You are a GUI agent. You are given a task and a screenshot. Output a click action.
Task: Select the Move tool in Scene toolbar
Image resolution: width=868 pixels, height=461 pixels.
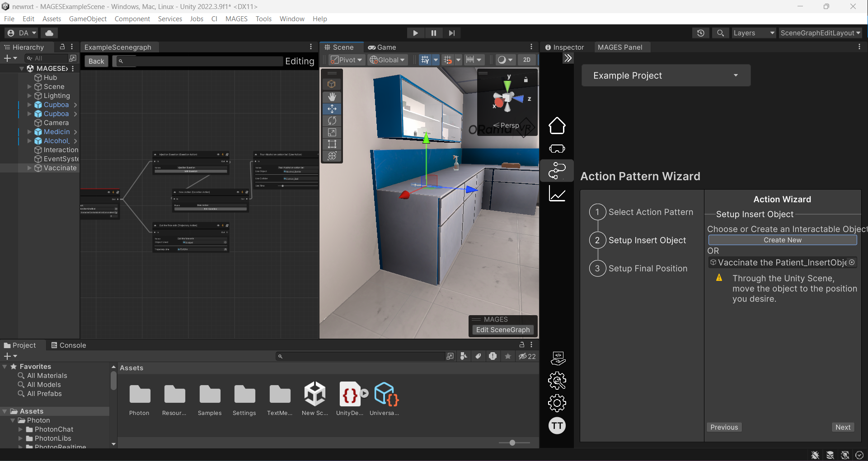point(332,109)
